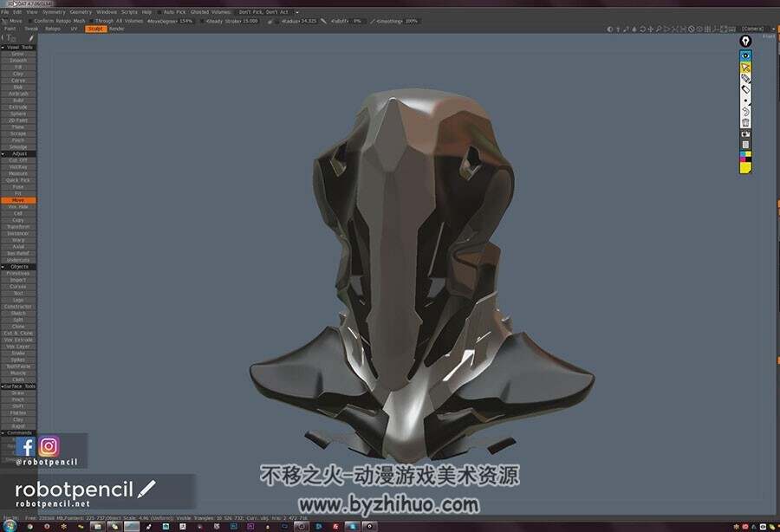
Task: Choose the Vox Extrude tool
Action: click(x=18, y=340)
